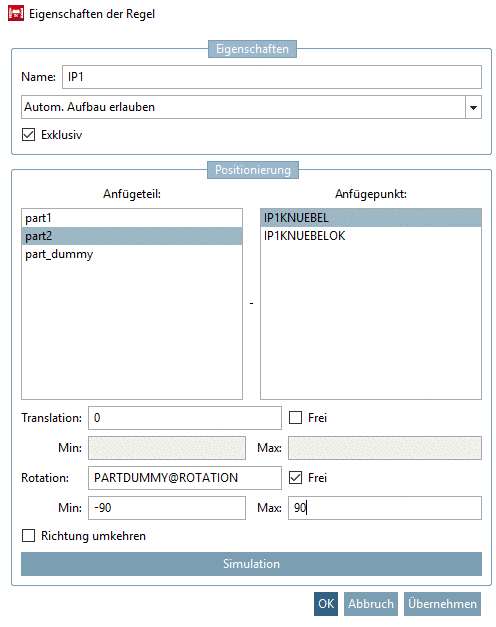The width and height of the screenshot is (496, 627).
Task: Click the disabled Translation Min field
Action: [x=167, y=448]
